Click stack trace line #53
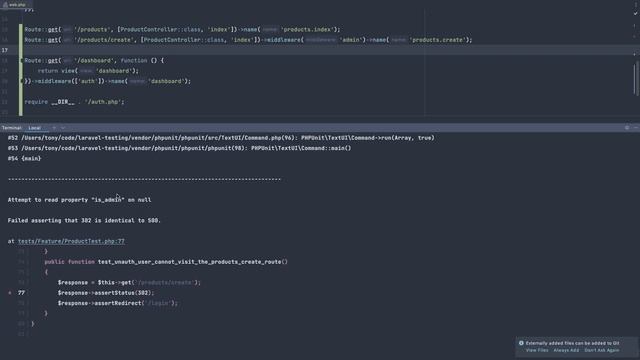This screenshot has height=360, width=640. point(179,148)
